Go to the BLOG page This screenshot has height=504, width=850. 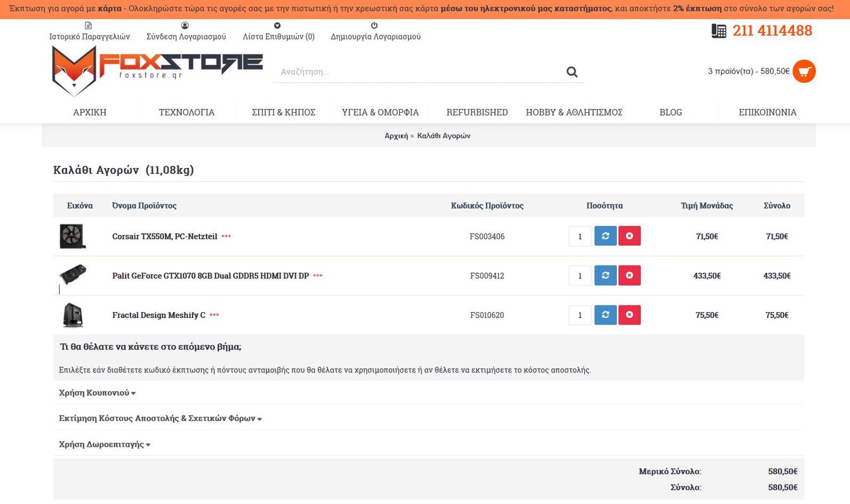tap(671, 112)
